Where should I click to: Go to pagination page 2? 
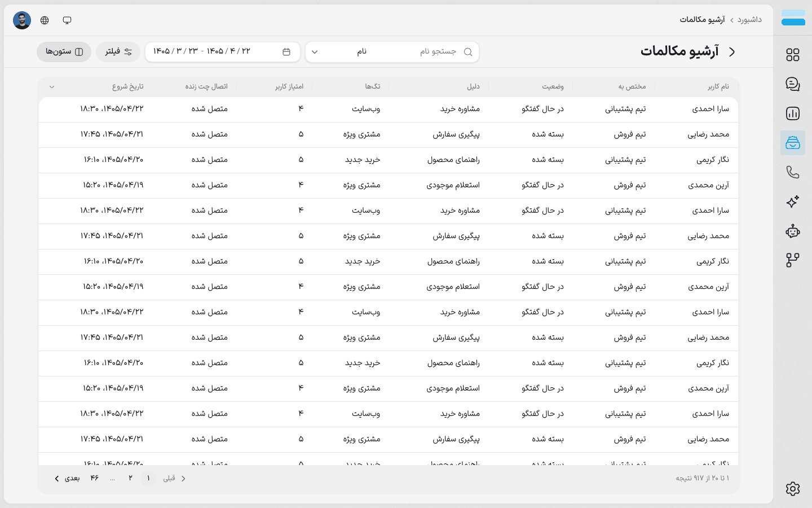click(130, 478)
